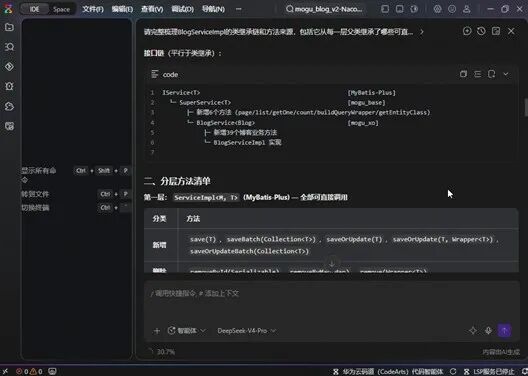Click the code block list/wrap icon
Screen dimensions: 528x376
pos(477,74)
